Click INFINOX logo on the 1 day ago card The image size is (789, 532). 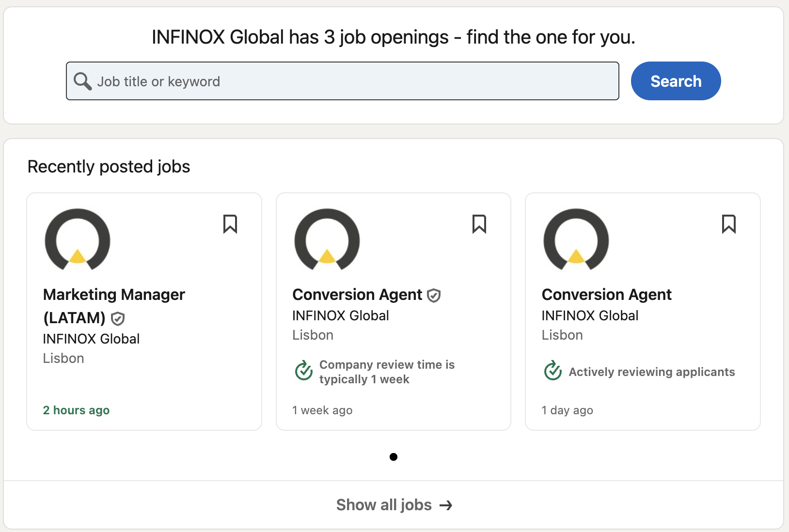[576, 240]
